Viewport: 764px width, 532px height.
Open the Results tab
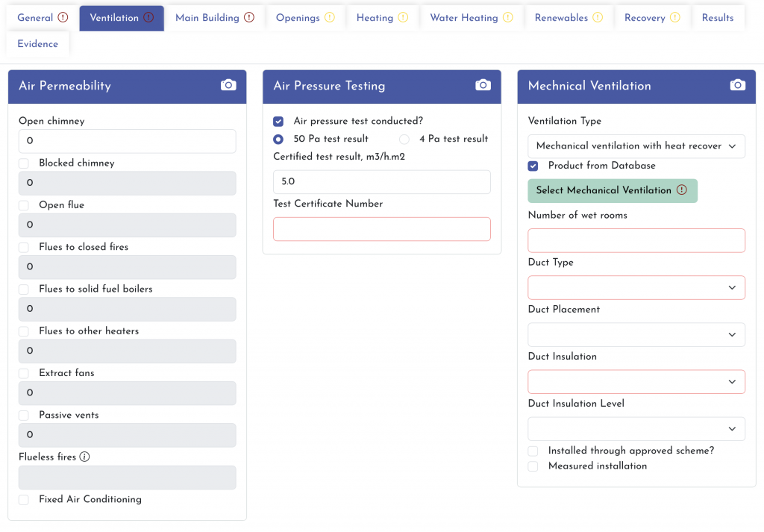tap(717, 18)
